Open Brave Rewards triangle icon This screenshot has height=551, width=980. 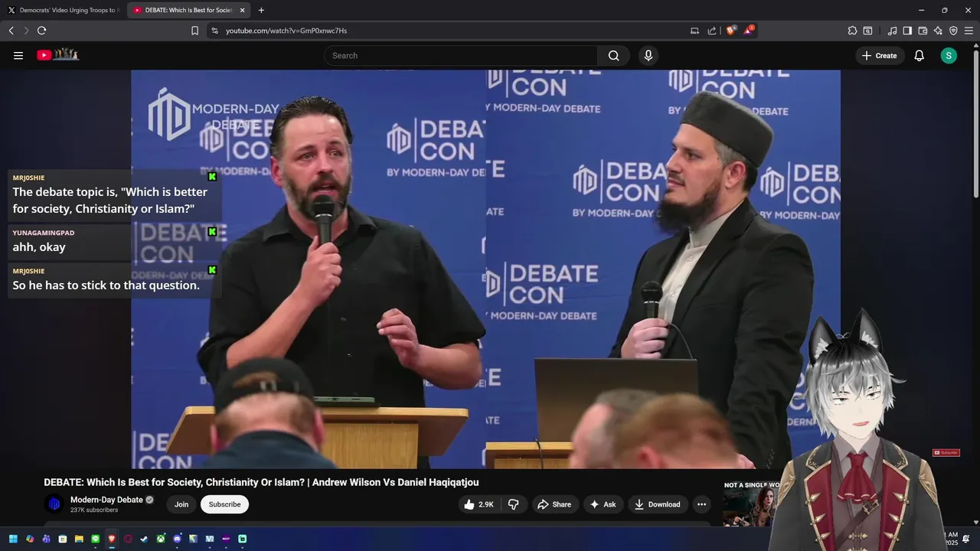click(748, 31)
